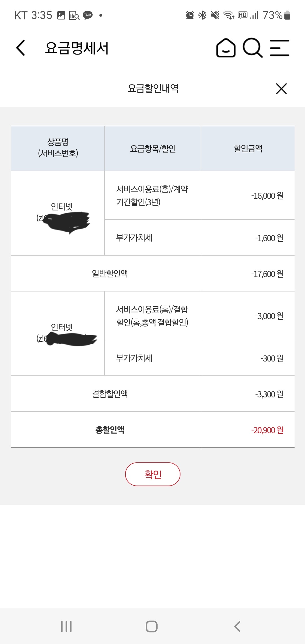The width and height of the screenshot is (305, 644).
Task: Tap KakaoTalk notification icon in status bar
Action: click(88, 15)
